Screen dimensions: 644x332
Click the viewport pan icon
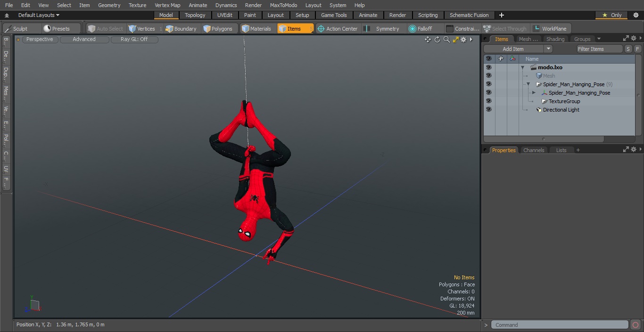(428, 40)
